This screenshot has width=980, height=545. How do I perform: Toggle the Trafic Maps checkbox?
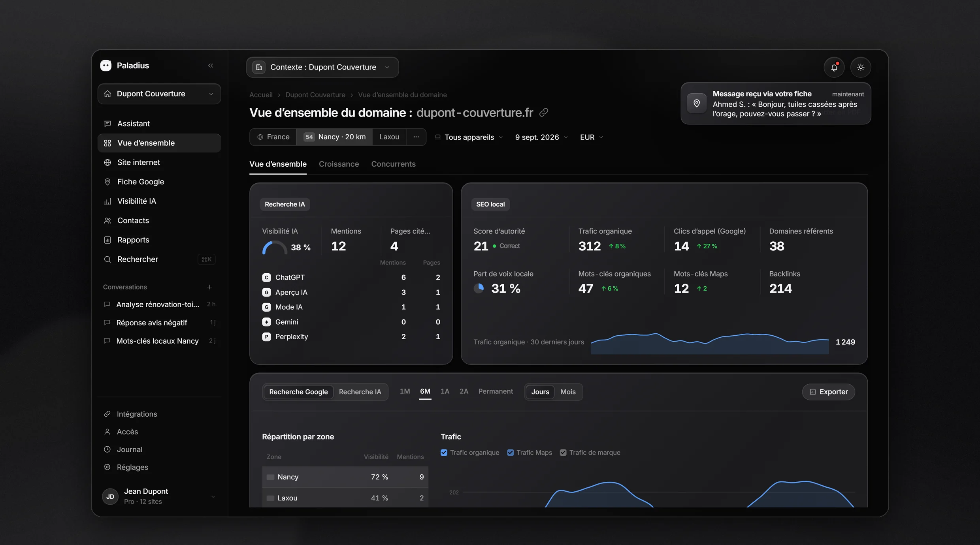[x=511, y=453]
